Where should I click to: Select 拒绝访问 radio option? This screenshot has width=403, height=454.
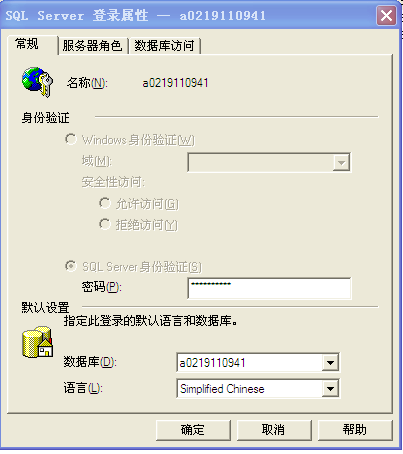pos(105,224)
